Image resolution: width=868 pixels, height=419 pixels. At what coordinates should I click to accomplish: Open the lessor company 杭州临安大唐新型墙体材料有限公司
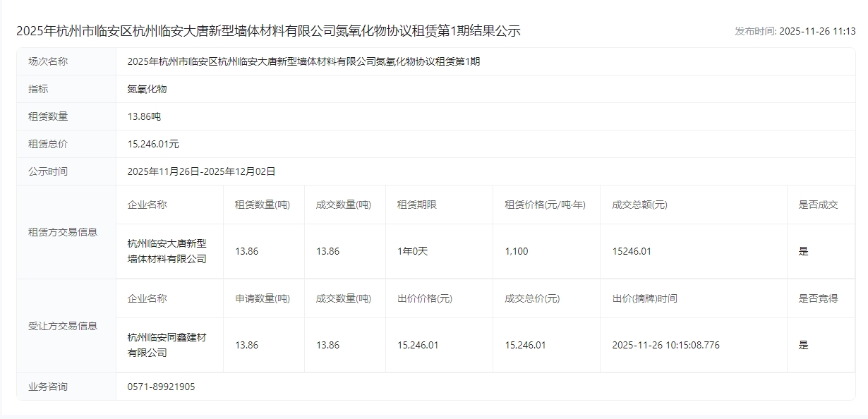(x=167, y=251)
